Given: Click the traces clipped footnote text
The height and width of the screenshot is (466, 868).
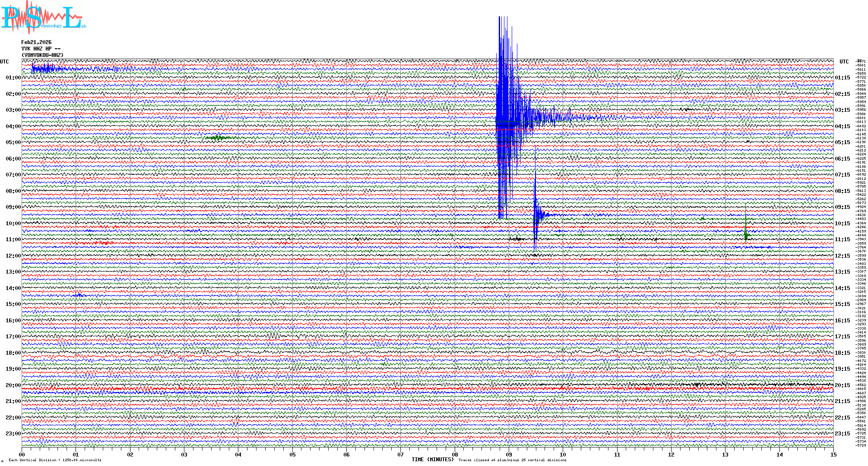Looking at the screenshot, I should tap(512, 460).
